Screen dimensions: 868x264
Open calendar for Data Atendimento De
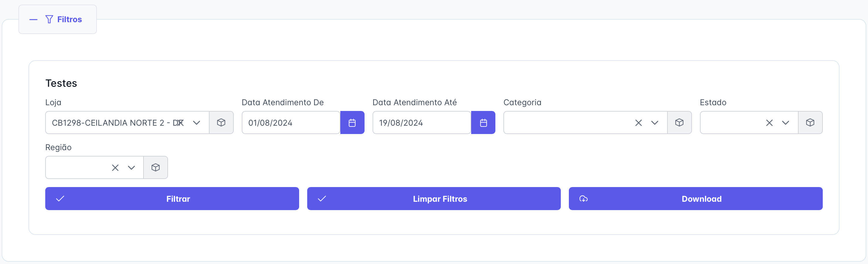click(x=352, y=122)
